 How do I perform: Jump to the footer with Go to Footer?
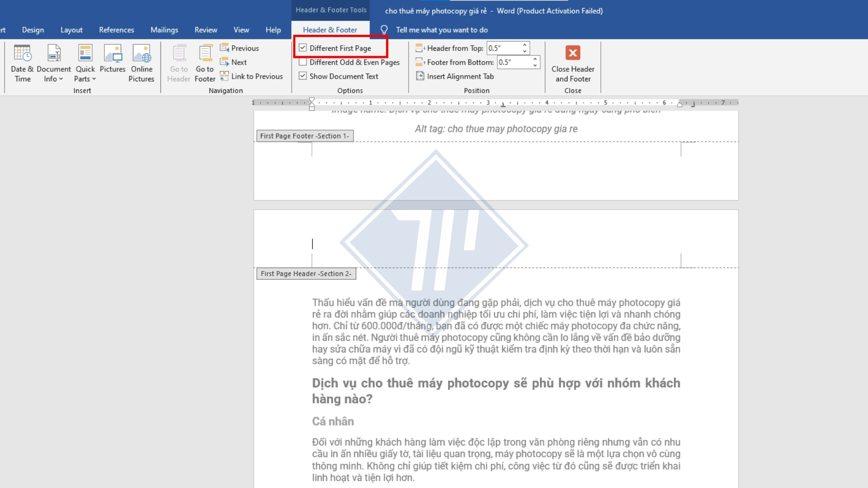pos(204,63)
